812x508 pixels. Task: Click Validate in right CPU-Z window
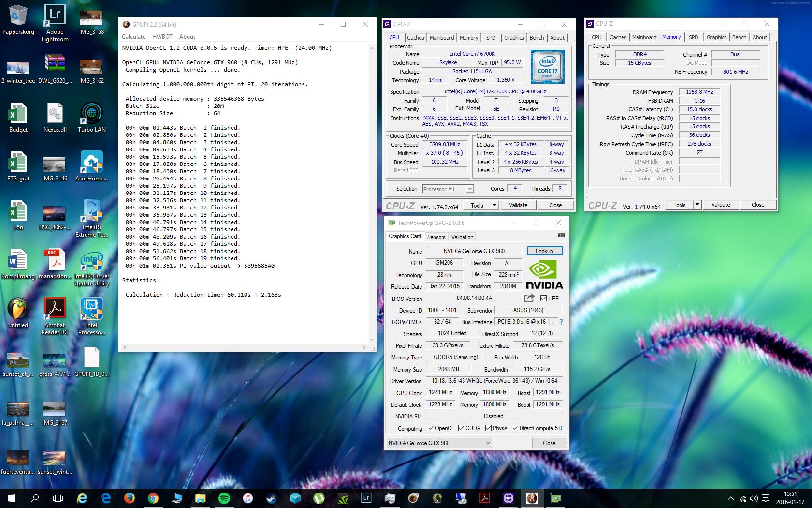pos(721,205)
